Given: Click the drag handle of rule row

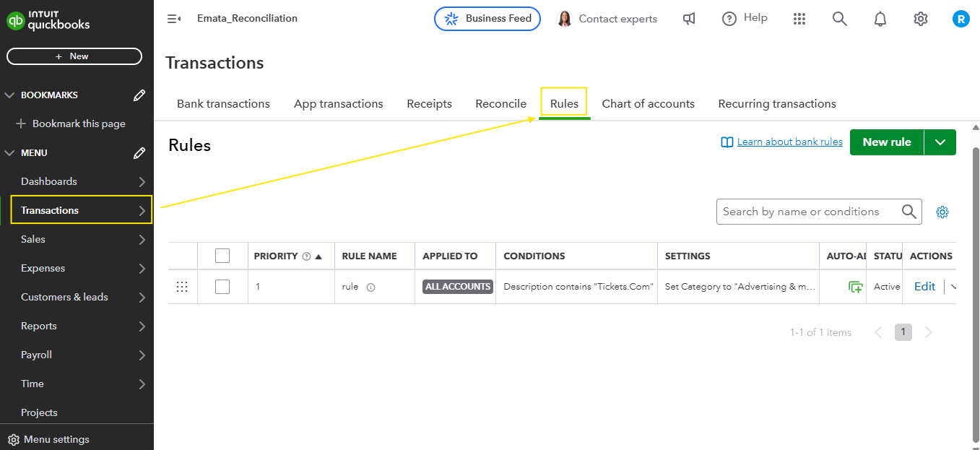Looking at the screenshot, I should click(x=182, y=287).
